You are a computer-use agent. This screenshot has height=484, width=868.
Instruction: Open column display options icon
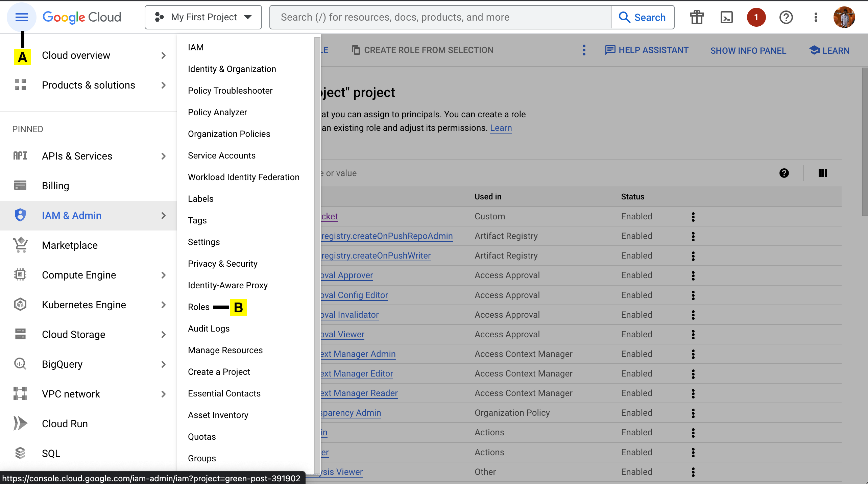[822, 173]
